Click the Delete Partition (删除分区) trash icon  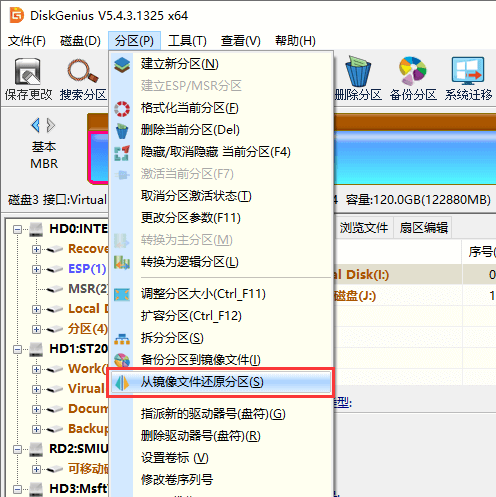(358, 71)
